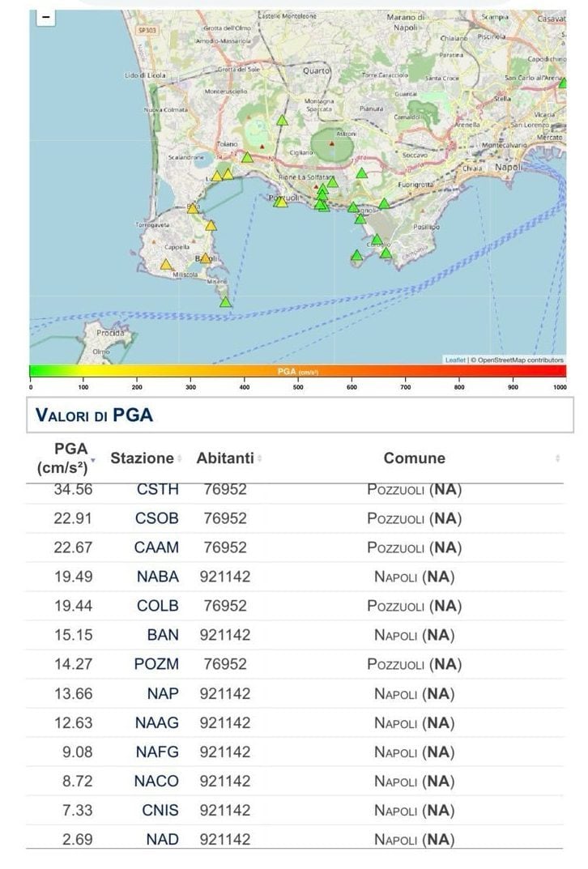The height and width of the screenshot is (869, 588).
Task: Select station code NAAG
Action: [157, 722]
